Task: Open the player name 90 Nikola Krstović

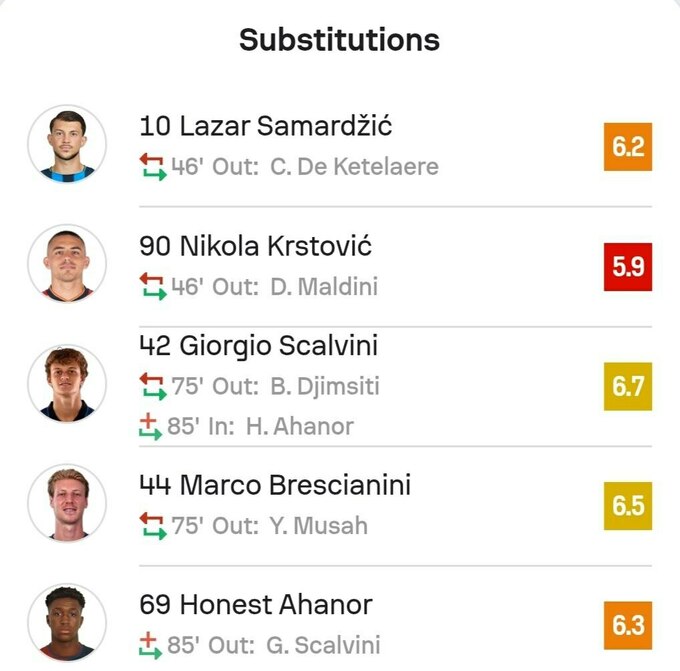Action: [x=256, y=246]
